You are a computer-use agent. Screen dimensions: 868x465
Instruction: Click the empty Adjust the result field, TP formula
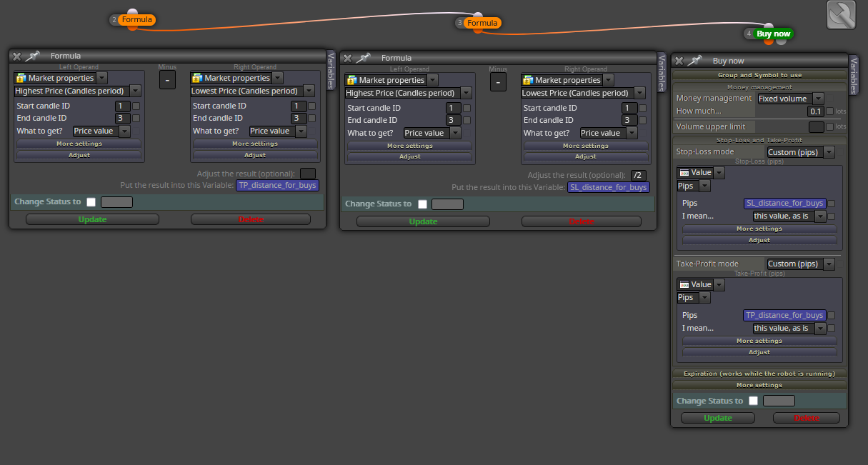coord(308,173)
